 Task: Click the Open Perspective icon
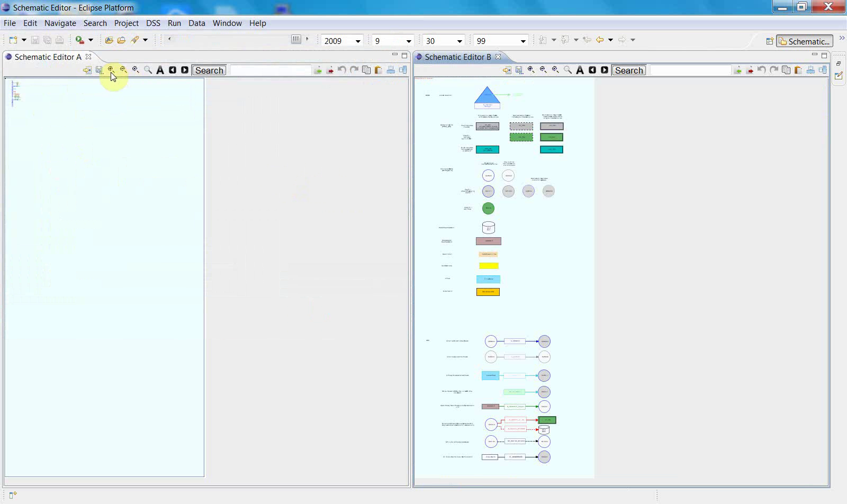tap(770, 41)
